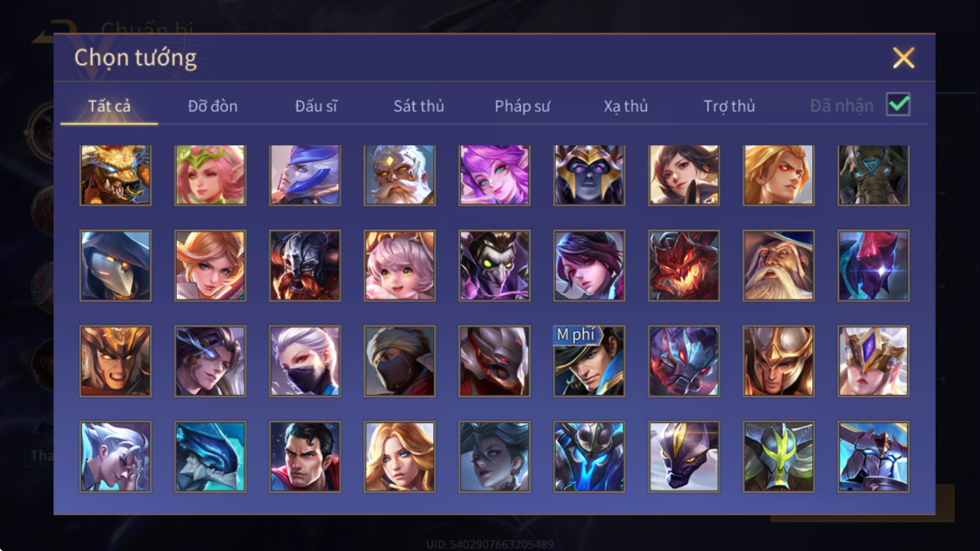Viewport: 980px width, 551px height.
Task: Close the "Chọn tướng" dialog
Action: click(903, 58)
